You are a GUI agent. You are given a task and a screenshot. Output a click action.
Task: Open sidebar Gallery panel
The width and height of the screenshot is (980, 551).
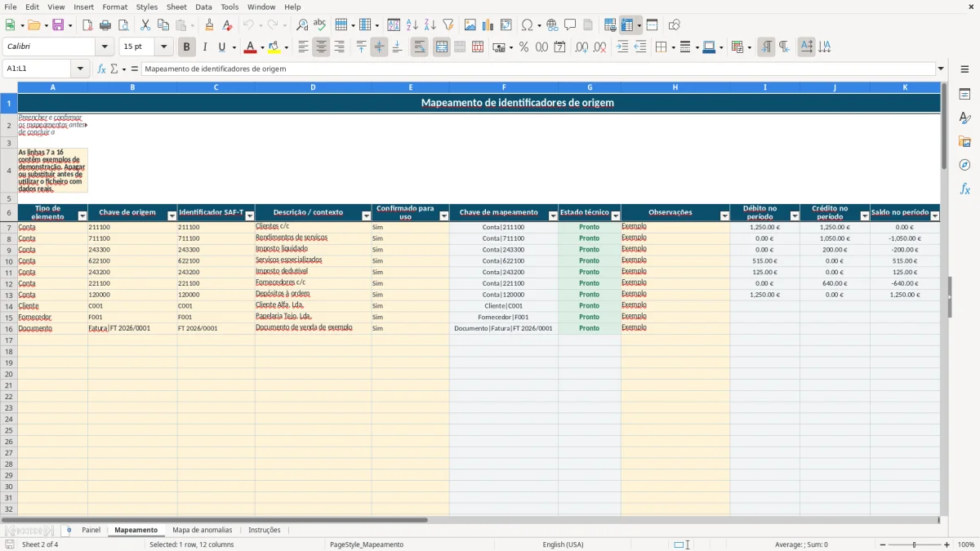pyautogui.click(x=964, y=142)
